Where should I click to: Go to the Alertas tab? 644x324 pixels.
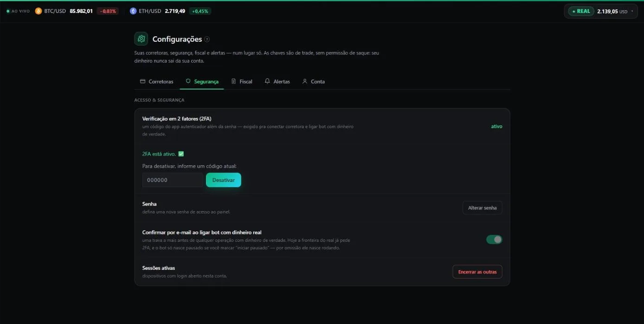pos(277,81)
